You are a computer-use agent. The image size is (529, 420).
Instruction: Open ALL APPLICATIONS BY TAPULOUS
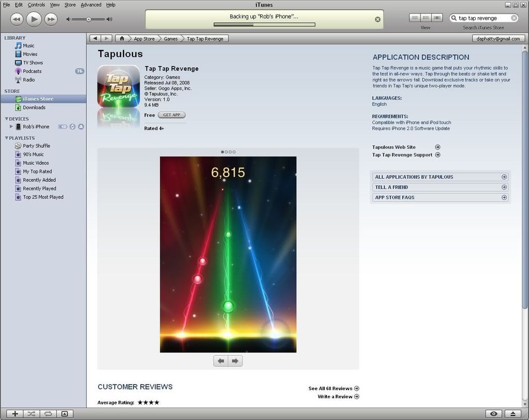(x=441, y=177)
